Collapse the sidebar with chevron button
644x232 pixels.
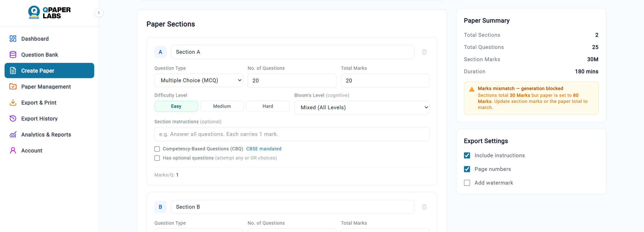coord(99,13)
